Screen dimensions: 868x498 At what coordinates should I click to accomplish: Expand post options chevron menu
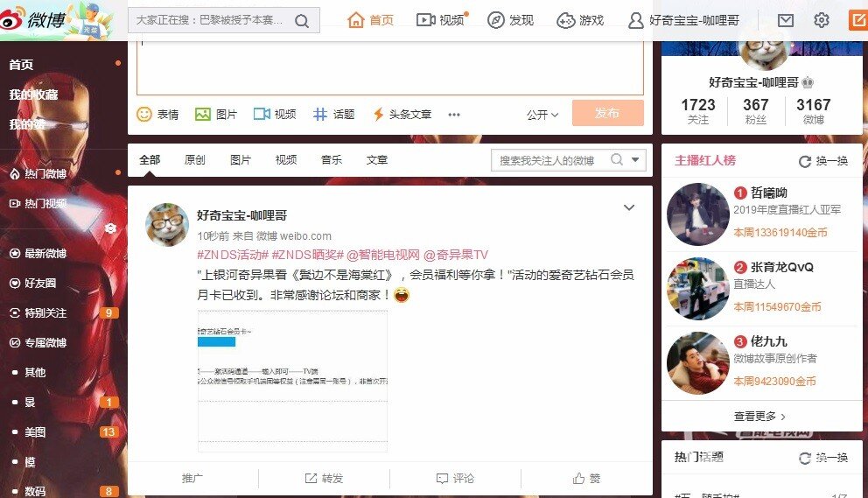629,207
